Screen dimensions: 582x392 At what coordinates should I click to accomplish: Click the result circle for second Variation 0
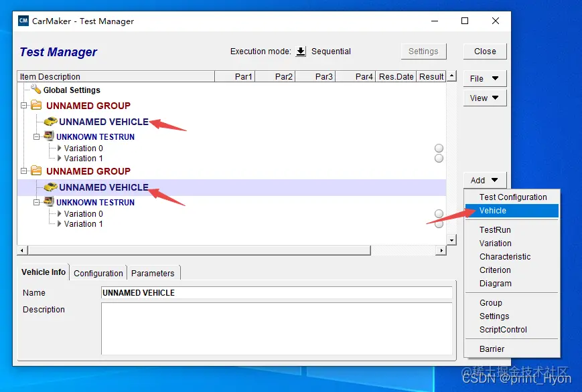[x=439, y=213]
